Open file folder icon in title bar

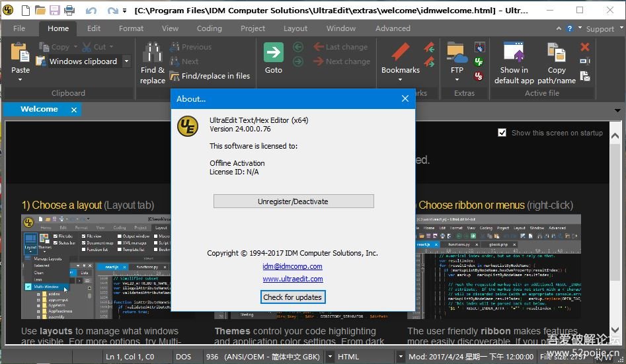click(40, 10)
